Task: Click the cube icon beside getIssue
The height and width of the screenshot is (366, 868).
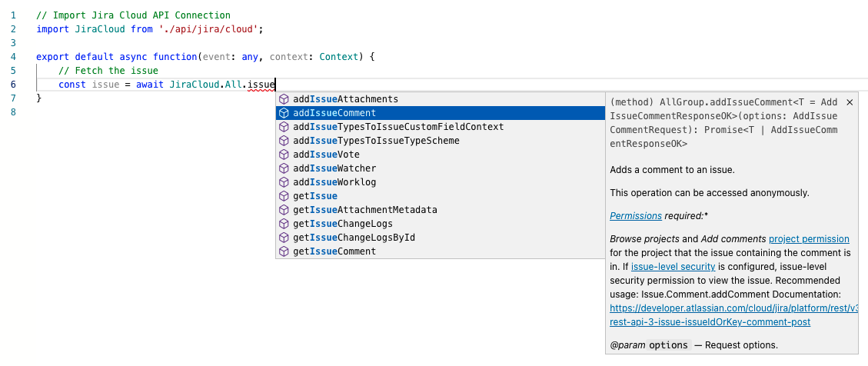Action: 284,196
